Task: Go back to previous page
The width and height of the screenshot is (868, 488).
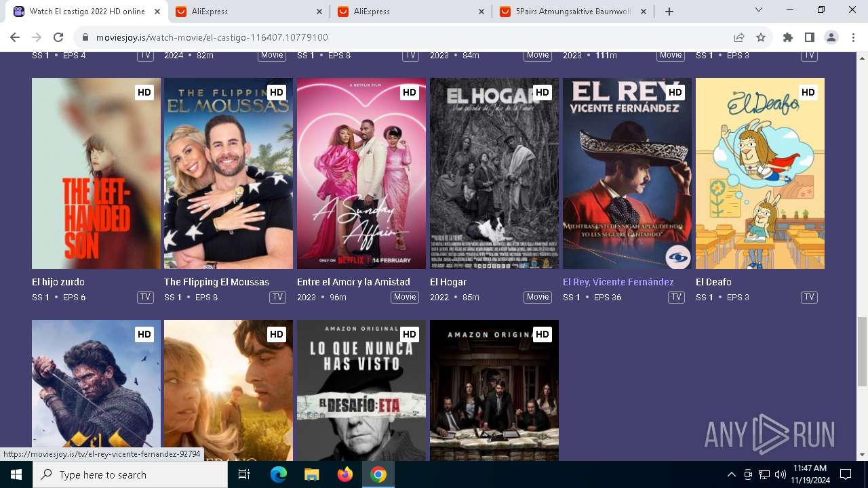Action: pyautogui.click(x=15, y=37)
